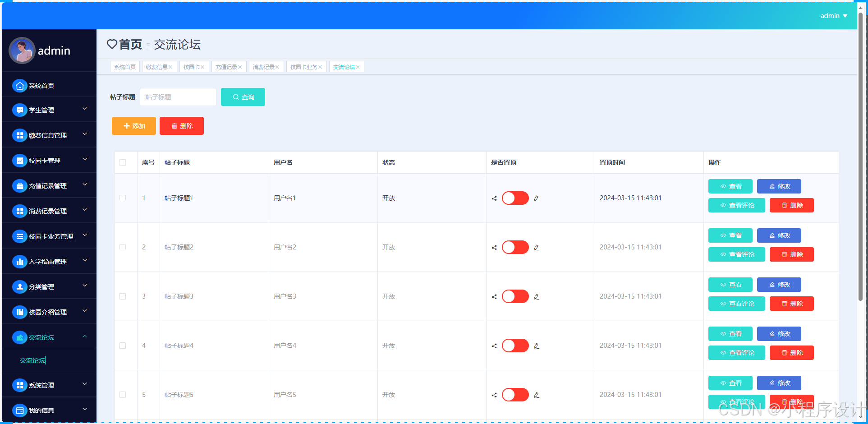Check the box for row 帖子标题2
This screenshot has width=868, height=424.
tap(123, 247)
